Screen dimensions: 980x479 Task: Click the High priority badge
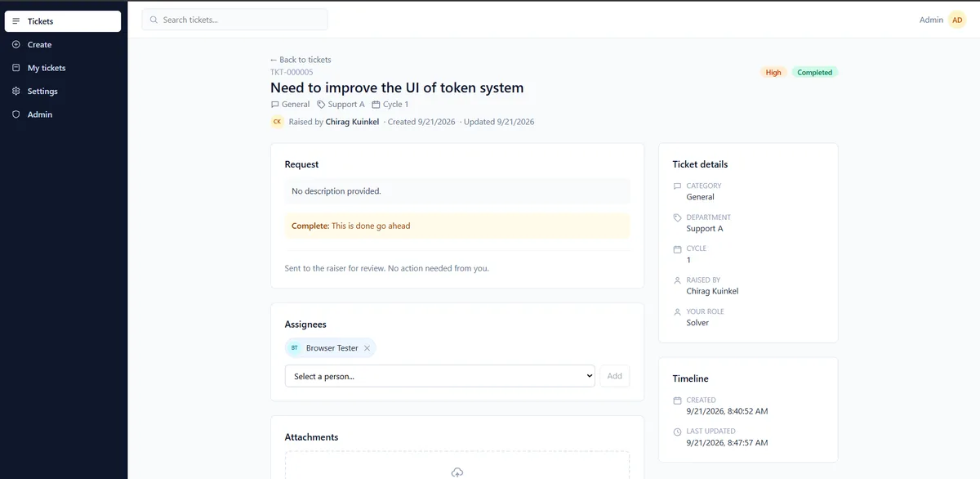[773, 72]
